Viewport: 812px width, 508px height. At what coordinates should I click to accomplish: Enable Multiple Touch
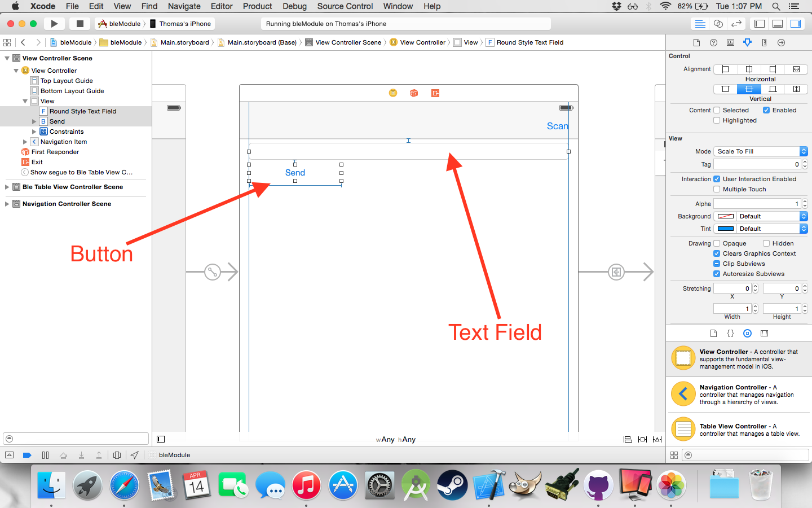(717, 189)
